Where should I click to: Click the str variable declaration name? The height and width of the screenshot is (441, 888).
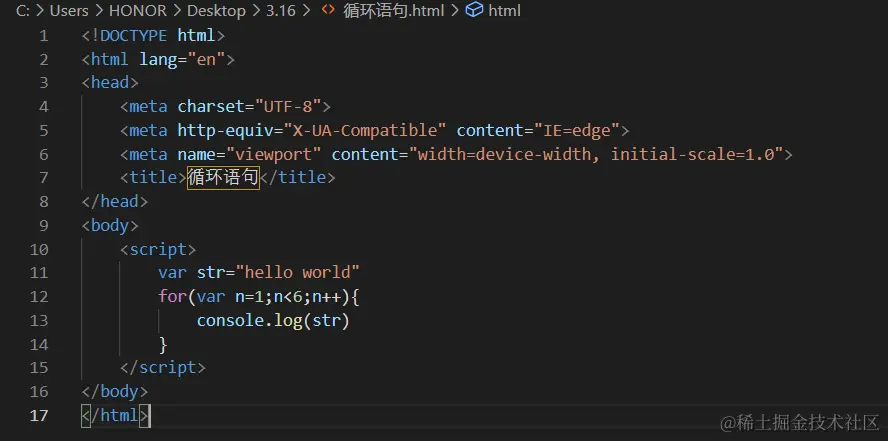211,273
